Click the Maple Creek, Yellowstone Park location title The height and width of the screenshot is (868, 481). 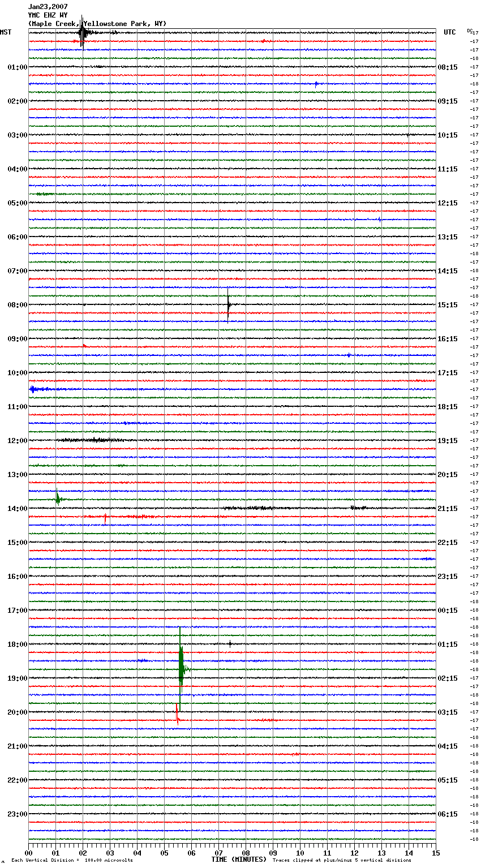(97, 24)
